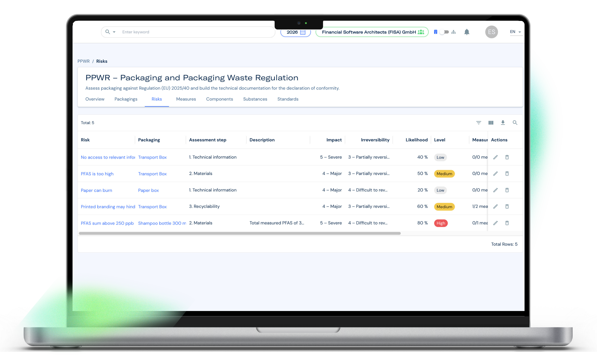Select the Risks tab
597x364 pixels.
click(x=157, y=99)
